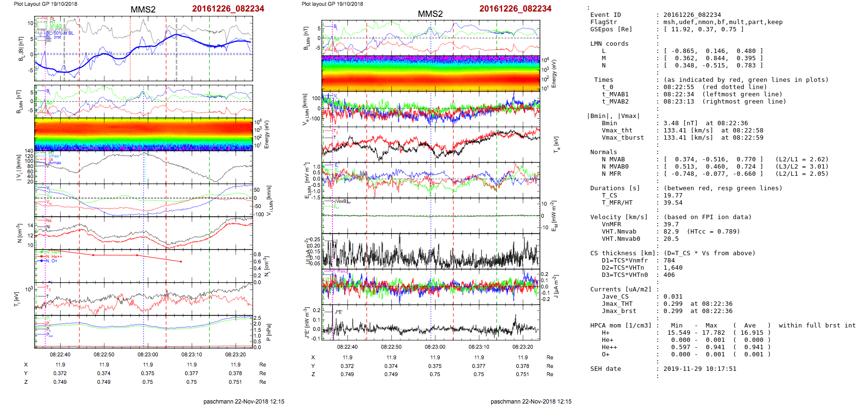Select the red event ID above the right plot
Screen dimensions: 868x405
click(515, 9)
